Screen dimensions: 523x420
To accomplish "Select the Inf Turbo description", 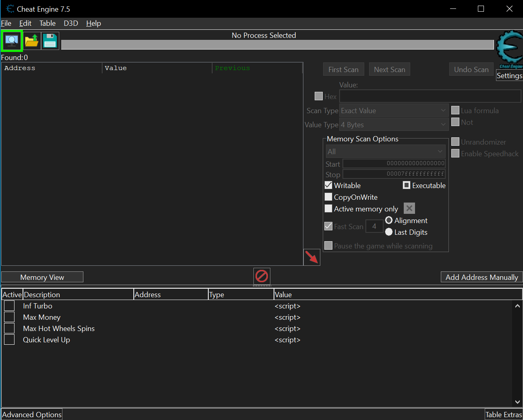I will tap(37, 306).
